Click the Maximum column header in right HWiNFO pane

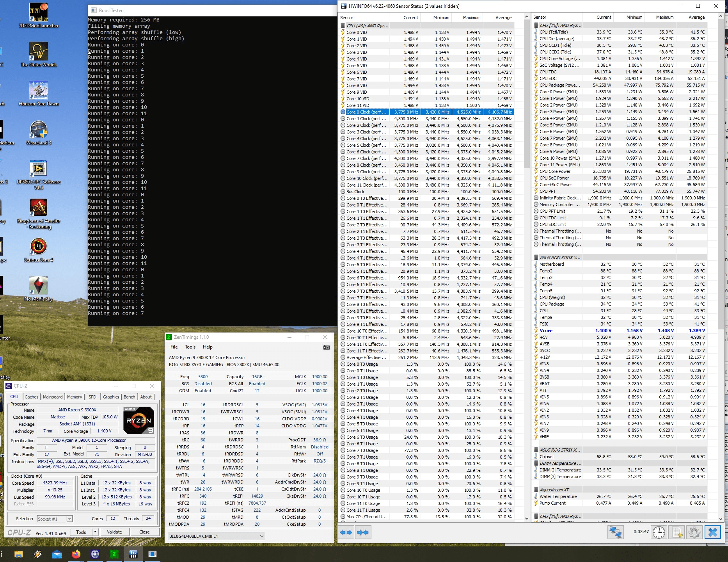tap(660, 17)
